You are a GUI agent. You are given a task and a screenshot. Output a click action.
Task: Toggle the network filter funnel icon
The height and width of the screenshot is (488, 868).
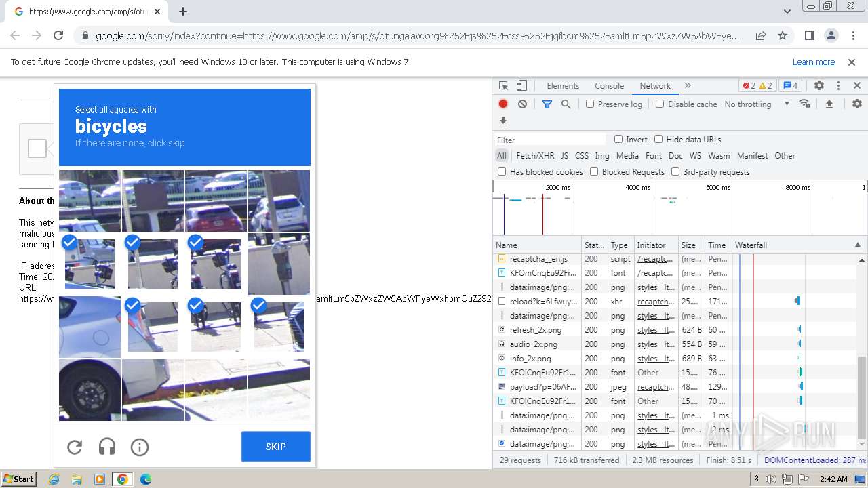tap(547, 104)
